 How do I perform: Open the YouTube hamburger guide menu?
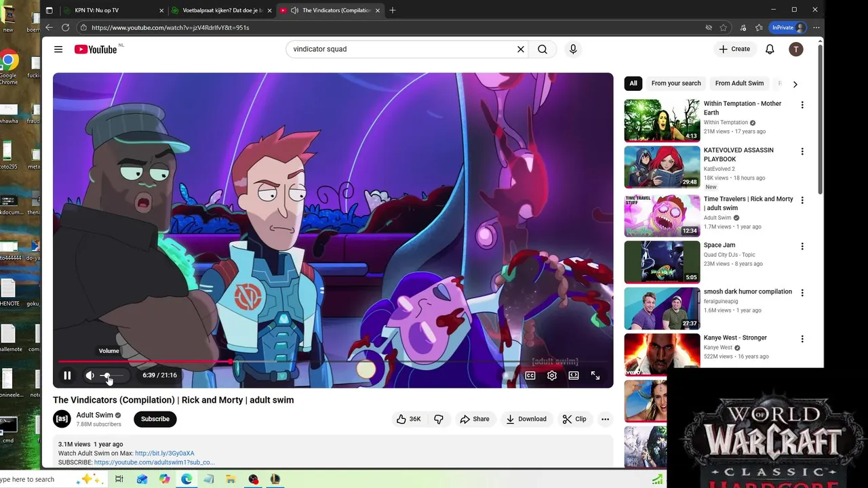pyautogui.click(x=58, y=49)
